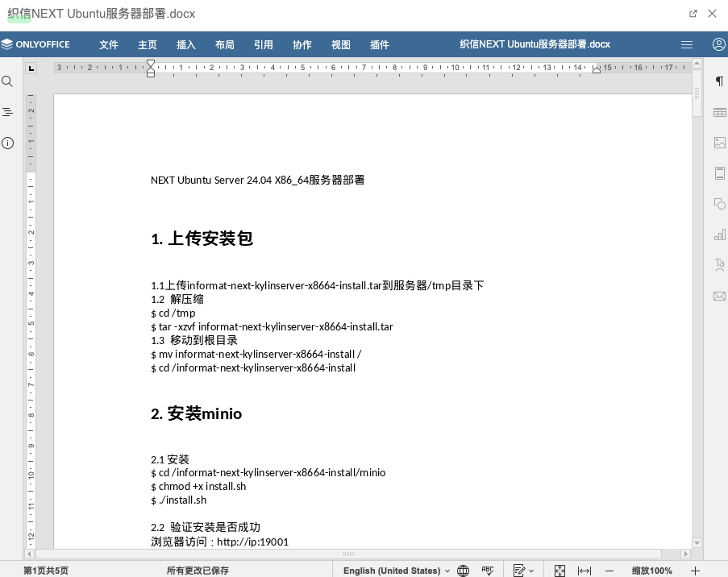
Task: Open the track changes dropdown
Action: click(524, 571)
